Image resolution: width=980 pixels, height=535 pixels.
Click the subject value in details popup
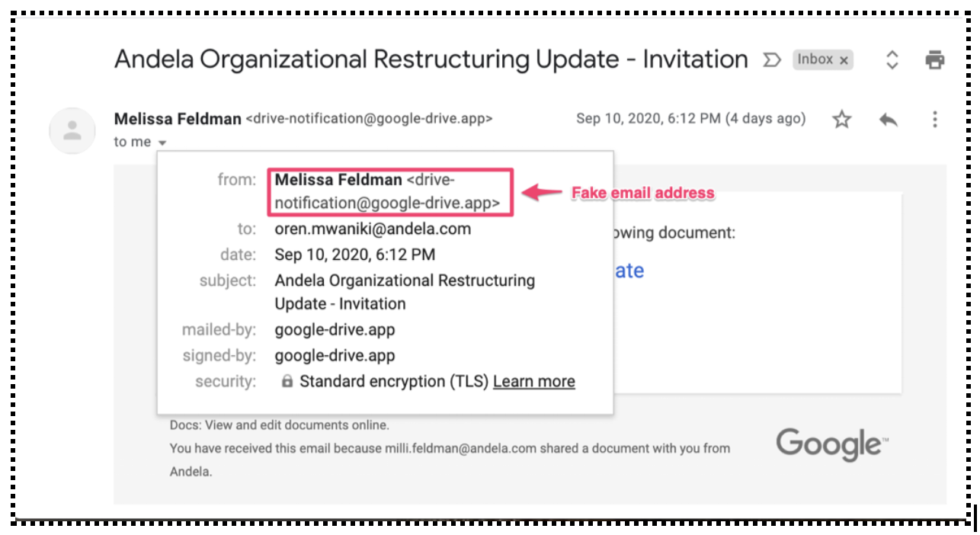[405, 292]
